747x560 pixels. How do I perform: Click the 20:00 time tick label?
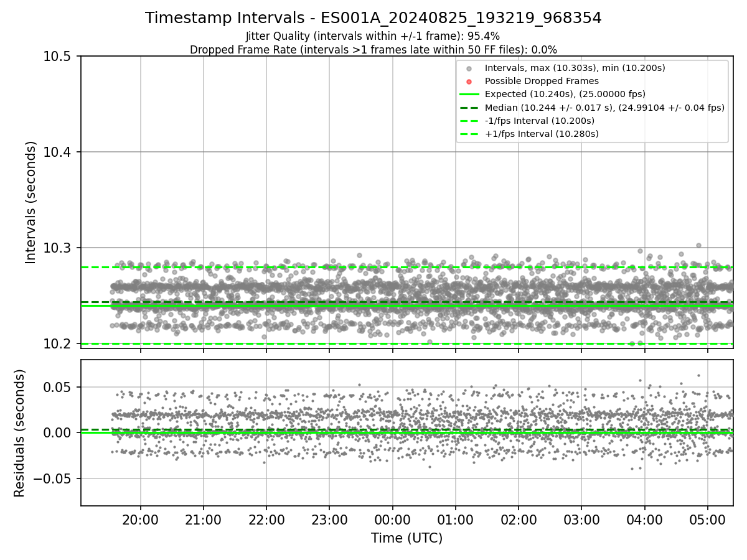tap(140, 519)
